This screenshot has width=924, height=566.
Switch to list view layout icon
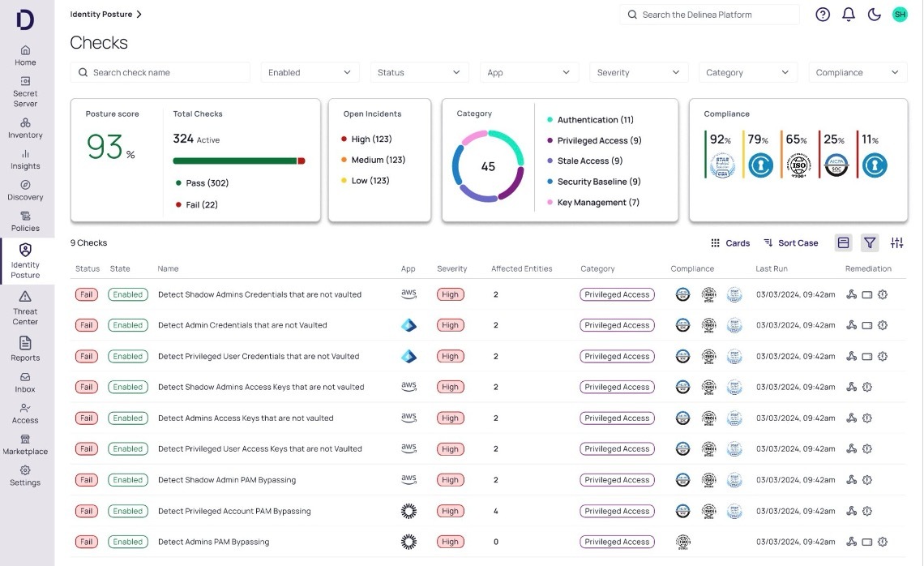click(843, 242)
